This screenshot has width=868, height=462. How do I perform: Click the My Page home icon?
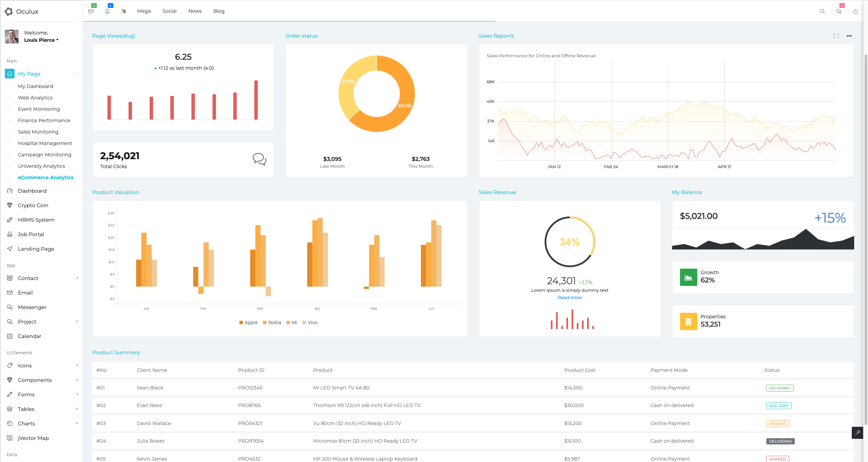(x=10, y=74)
